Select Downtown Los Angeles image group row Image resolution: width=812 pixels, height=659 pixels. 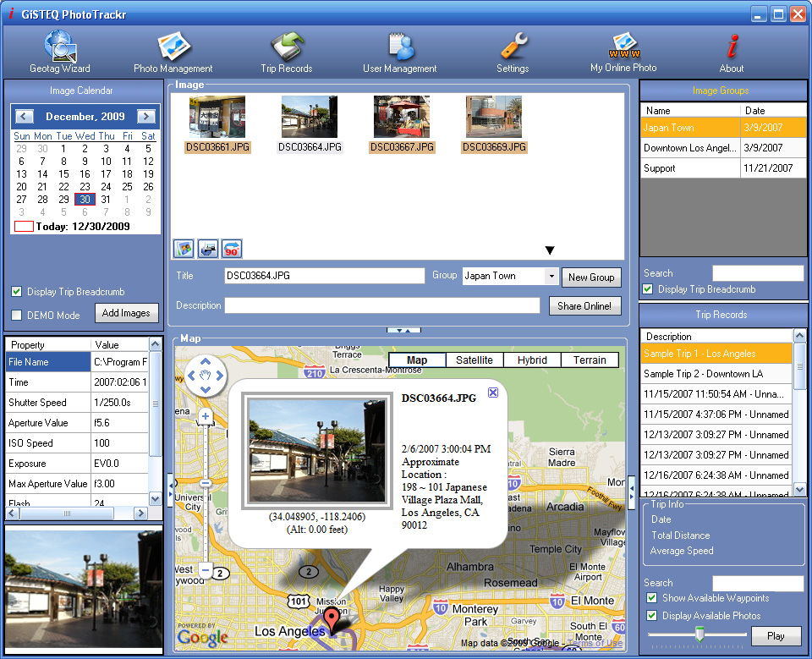pos(723,148)
